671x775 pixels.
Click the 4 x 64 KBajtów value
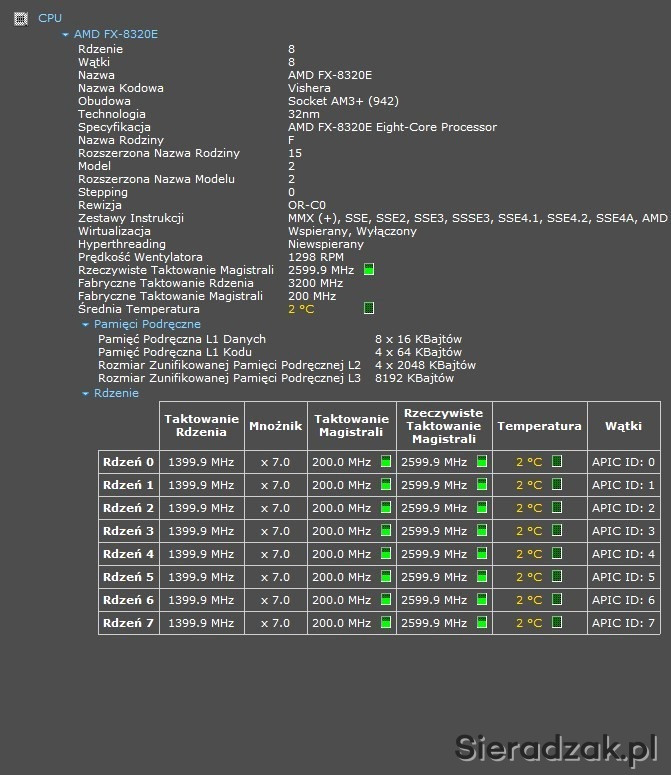click(418, 352)
